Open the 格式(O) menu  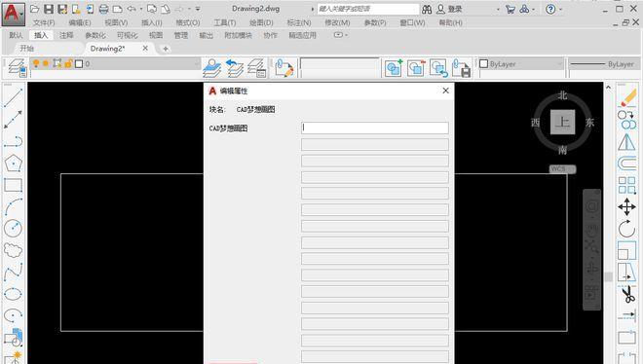[188, 22]
